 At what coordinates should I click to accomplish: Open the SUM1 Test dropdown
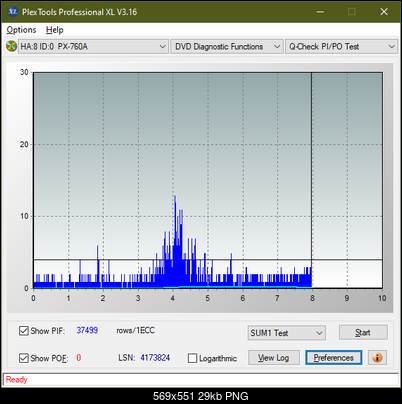click(287, 333)
